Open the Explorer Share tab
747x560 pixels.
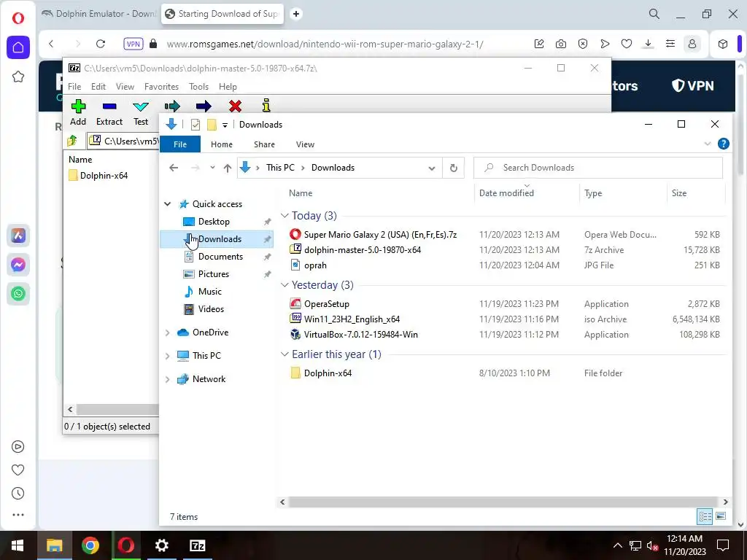[x=264, y=144]
